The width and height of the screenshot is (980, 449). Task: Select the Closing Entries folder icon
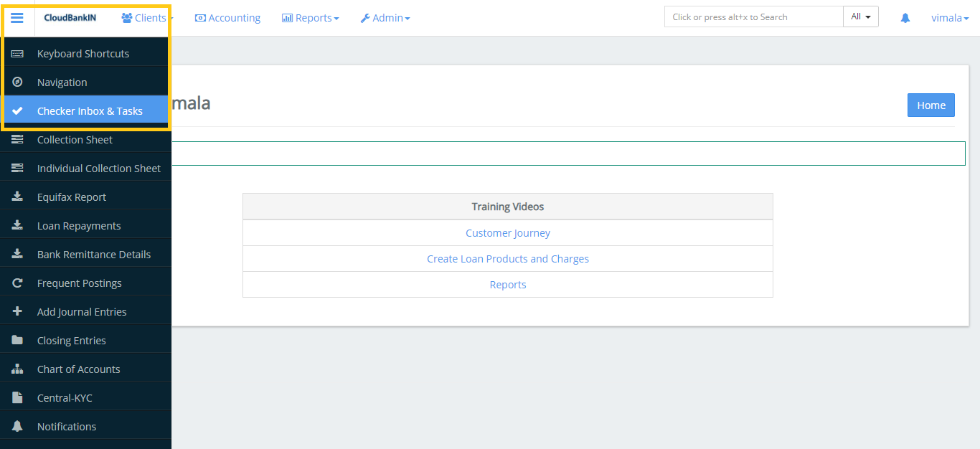click(x=18, y=339)
